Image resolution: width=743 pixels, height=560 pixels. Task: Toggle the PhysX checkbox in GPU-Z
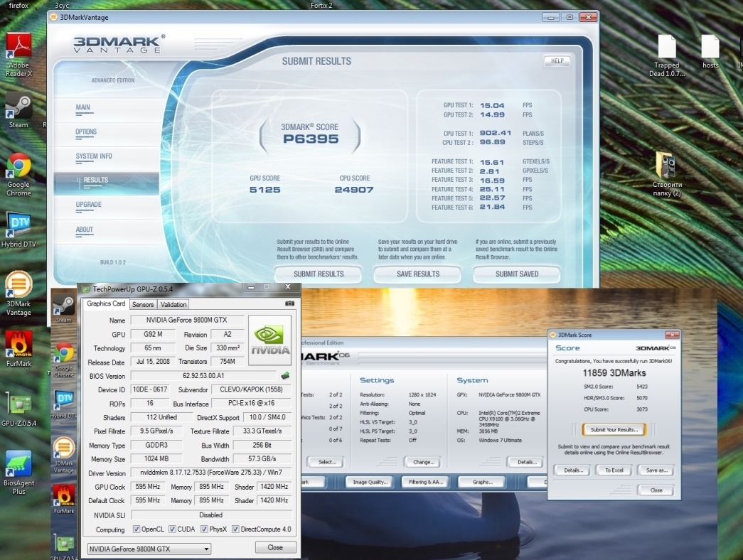(204, 529)
